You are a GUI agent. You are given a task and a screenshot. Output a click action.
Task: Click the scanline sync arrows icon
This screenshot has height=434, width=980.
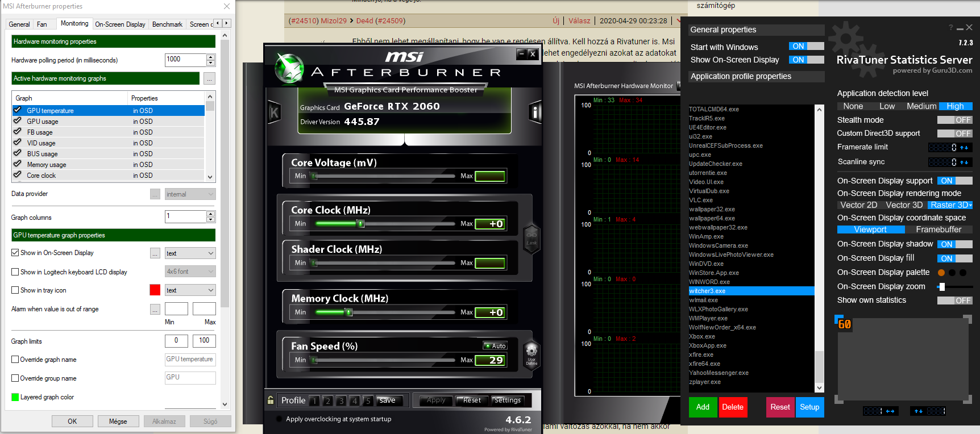(964, 162)
